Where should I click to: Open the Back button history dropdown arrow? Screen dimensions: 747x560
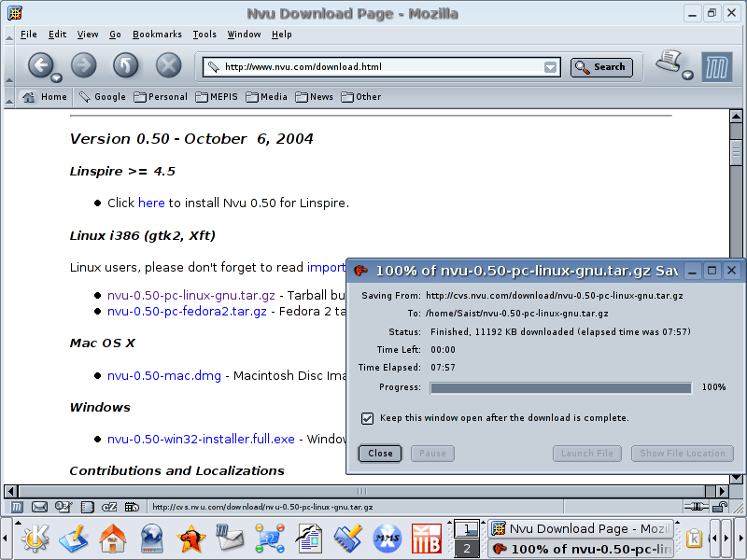(x=57, y=77)
